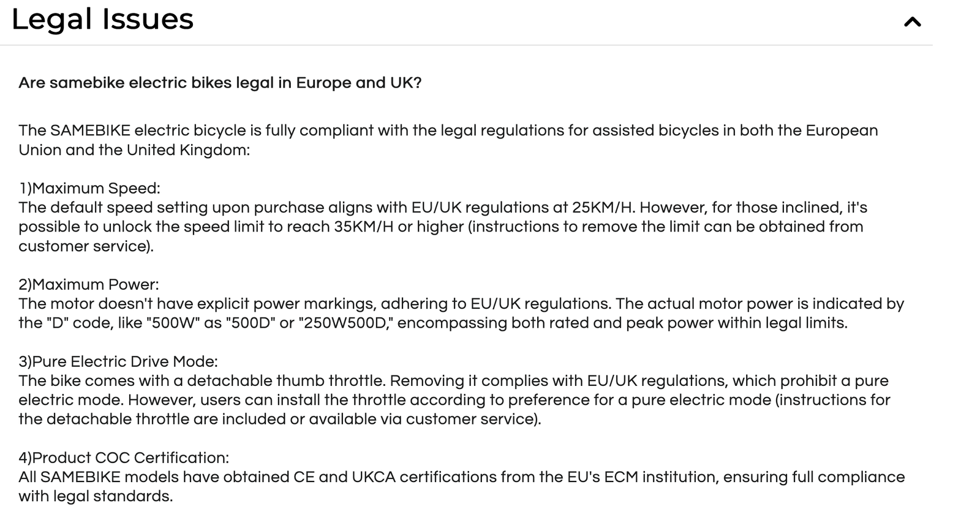Click the explicit power markings sentence

point(314,304)
